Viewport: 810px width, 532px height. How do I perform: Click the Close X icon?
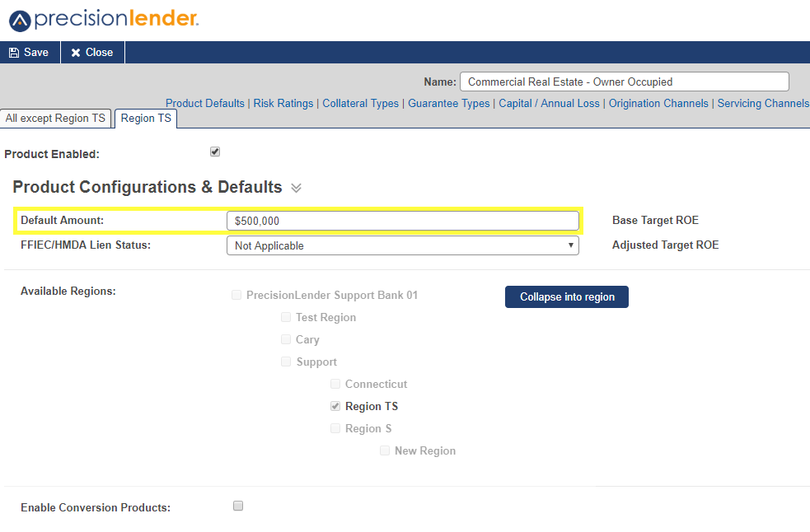coord(76,53)
